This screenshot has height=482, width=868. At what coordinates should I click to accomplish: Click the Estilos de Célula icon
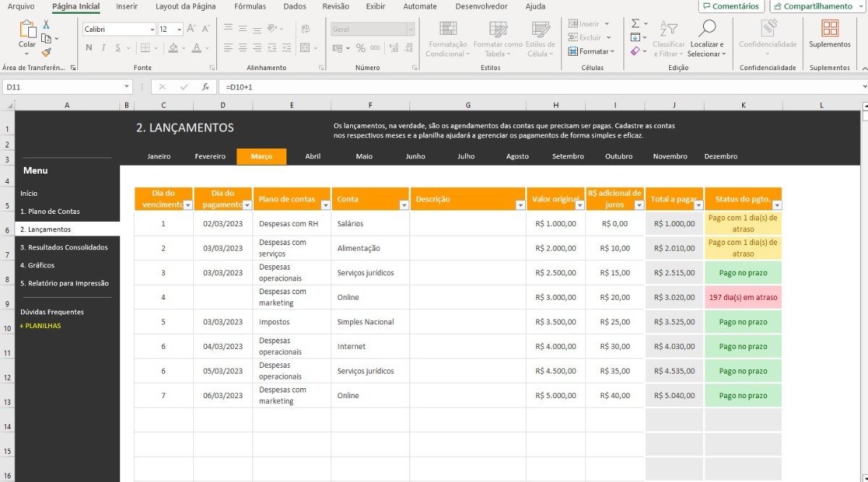(x=540, y=29)
